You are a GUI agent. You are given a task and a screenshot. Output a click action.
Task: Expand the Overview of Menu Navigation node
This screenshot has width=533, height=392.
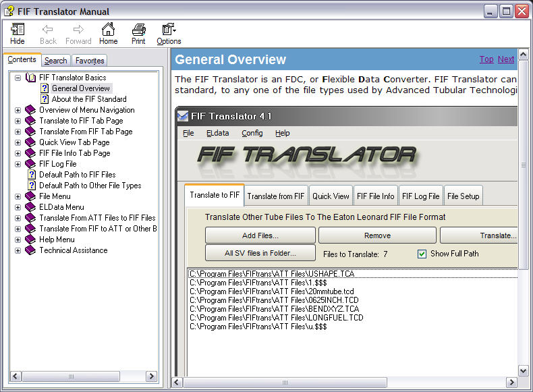point(18,110)
